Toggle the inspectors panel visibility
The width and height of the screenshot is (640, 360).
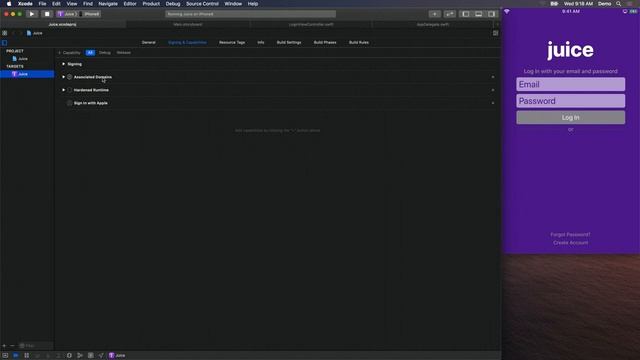point(492,14)
